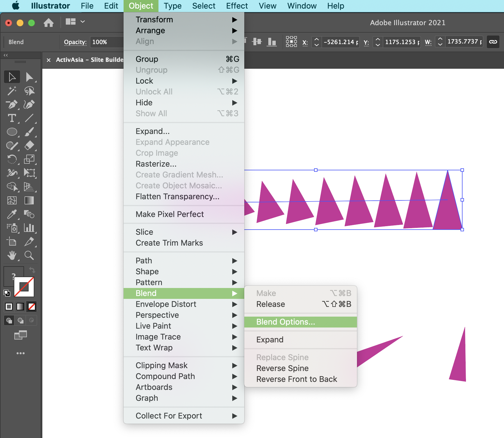The width and height of the screenshot is (504, 438).
Task: Select the Magic Wand tool
Action: coord(12,91)
